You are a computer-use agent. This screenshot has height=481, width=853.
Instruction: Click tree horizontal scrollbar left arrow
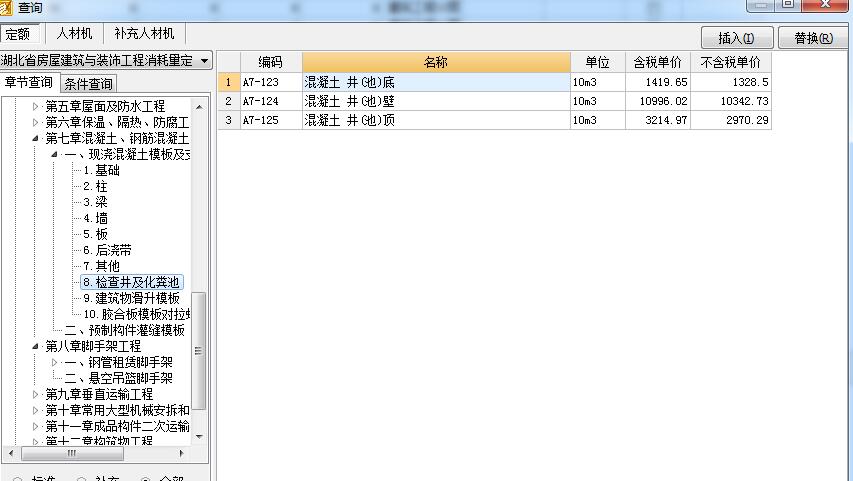(x=11, y=453)
